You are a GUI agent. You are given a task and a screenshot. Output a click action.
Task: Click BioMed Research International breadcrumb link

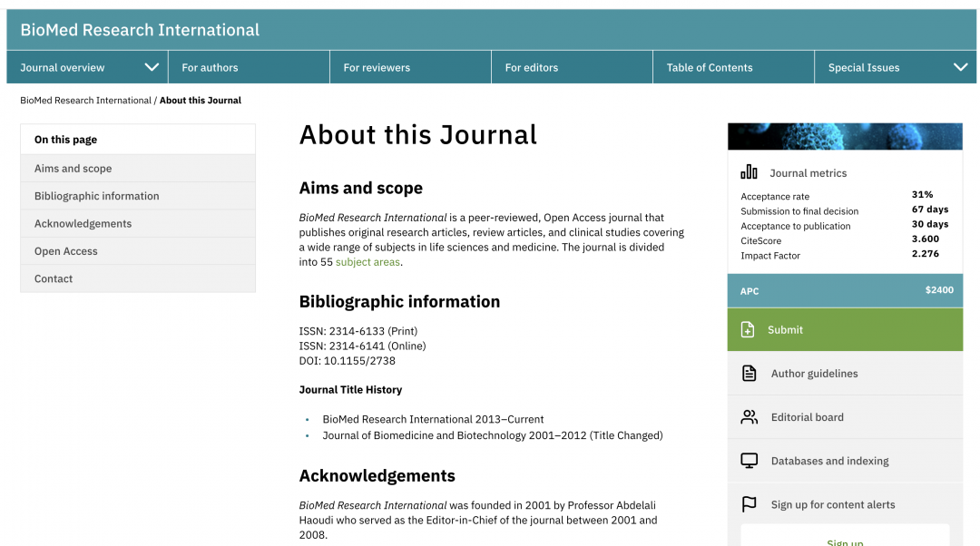tap(85, 100)
